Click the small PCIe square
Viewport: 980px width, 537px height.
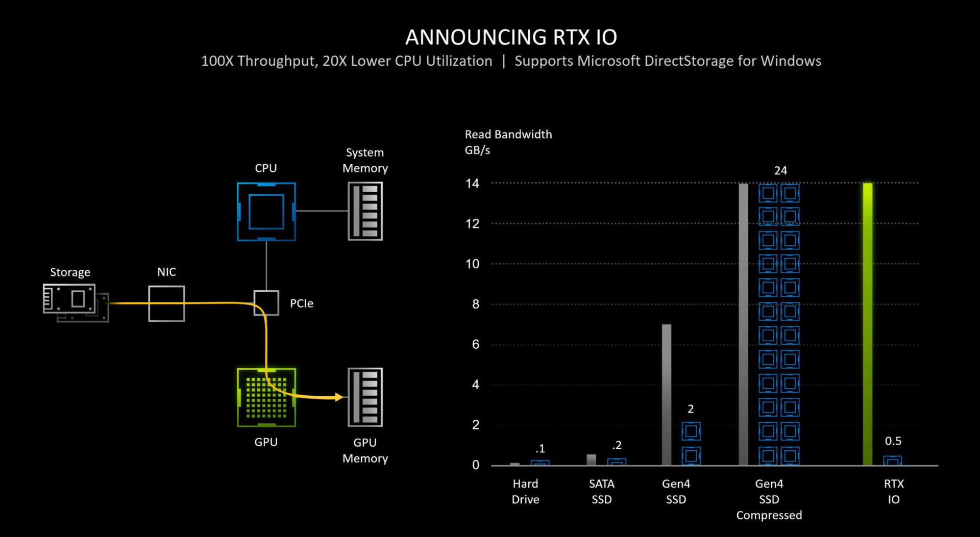[266, 303]
